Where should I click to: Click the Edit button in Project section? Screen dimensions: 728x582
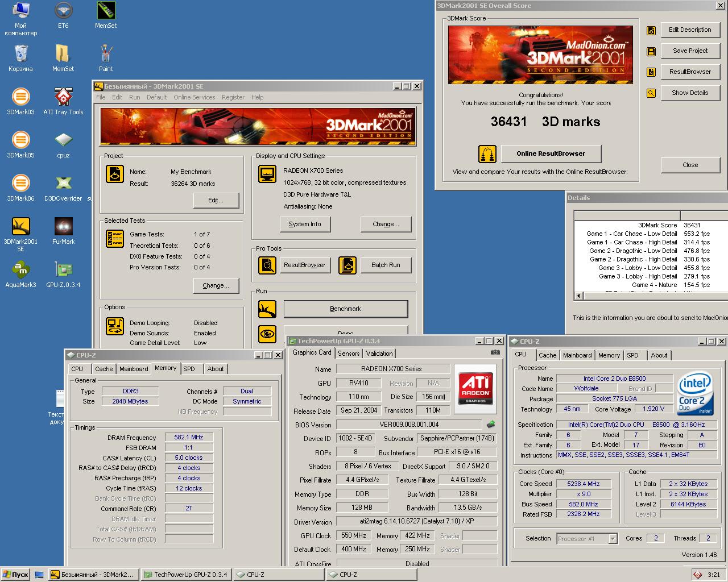click(x=216, y=200)
